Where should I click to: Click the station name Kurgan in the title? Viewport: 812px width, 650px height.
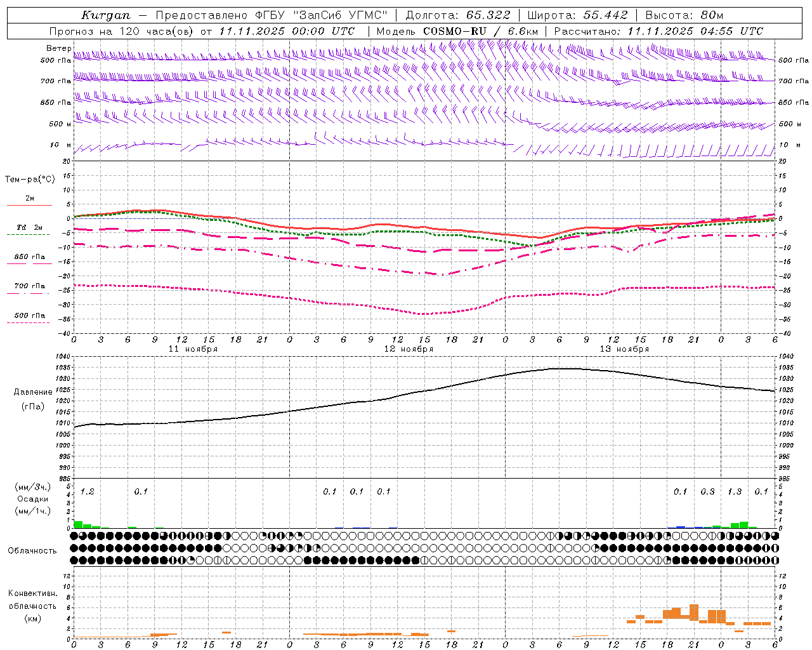coord(107,15)
